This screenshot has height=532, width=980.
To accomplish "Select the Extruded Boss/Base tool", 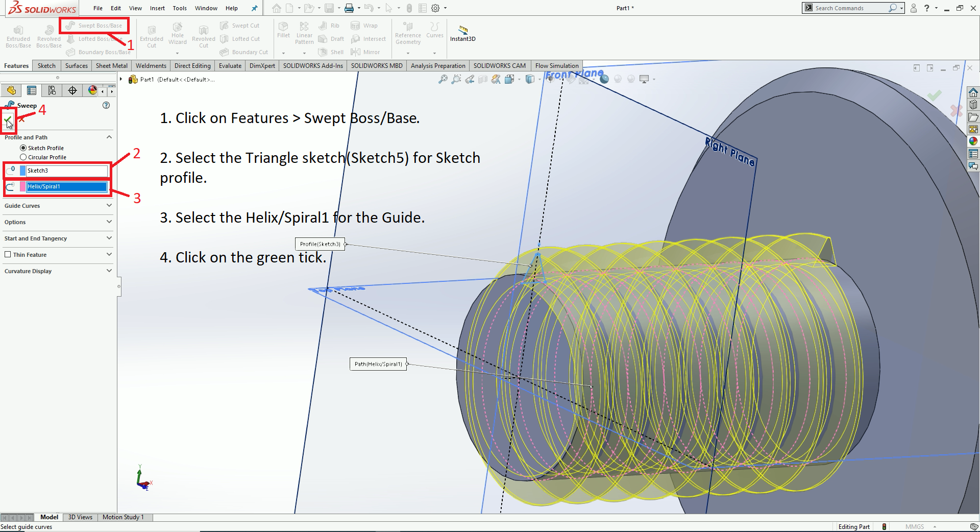I will 18,37.
